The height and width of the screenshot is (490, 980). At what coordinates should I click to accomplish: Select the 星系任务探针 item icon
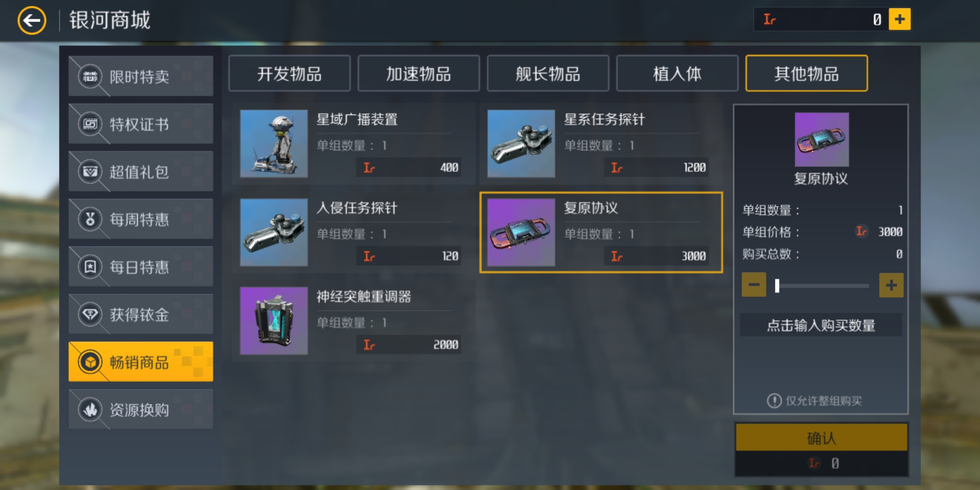pos(521,143)
